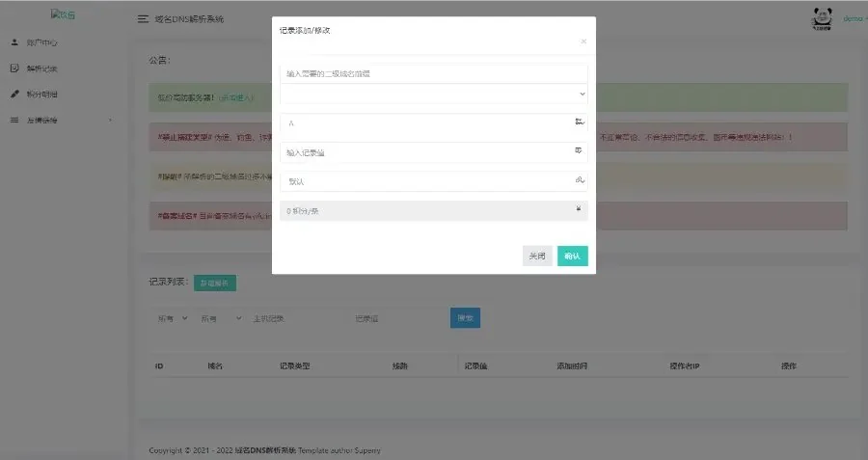This screenshot has width=868, height=460.
Task: Open the domain selection dropdown in dialog
Action: coord(433,95)
